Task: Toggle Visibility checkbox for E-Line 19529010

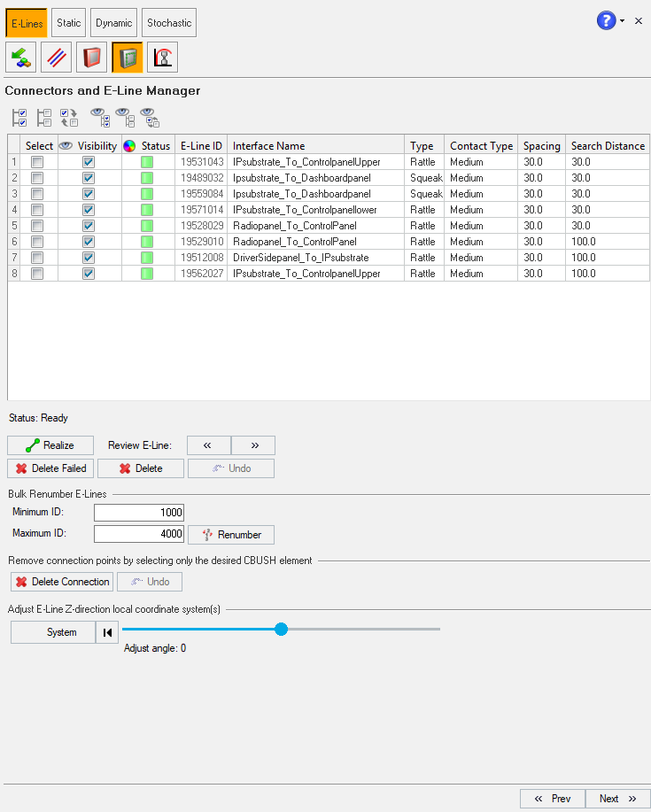Action: (89, 242)
